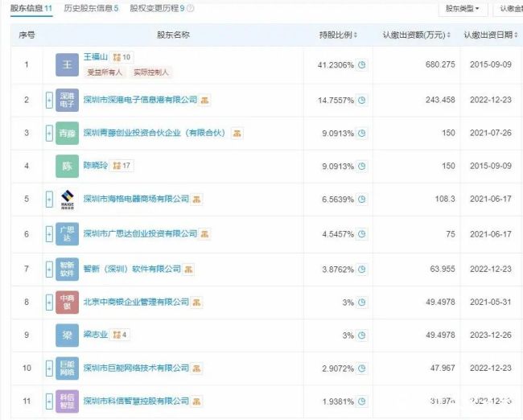Click 王福山's related companies badge 10
Viewport: 523px width, 420px height.
pos(121,57)
